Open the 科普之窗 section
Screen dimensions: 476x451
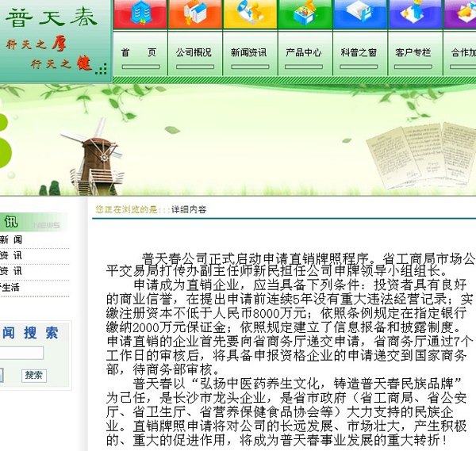[x=359, y=52]
